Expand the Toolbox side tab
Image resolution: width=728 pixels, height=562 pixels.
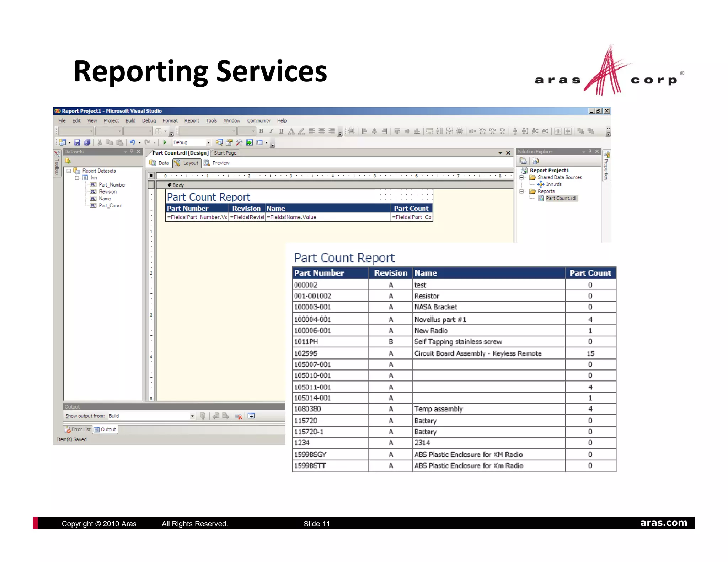pyautogui.click(x=57, y=164)
